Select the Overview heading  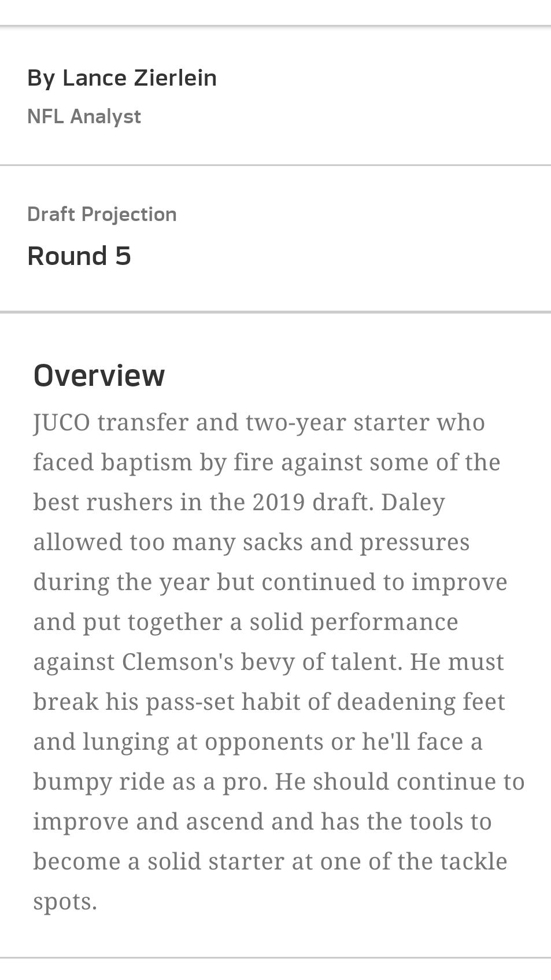pos(99,375)
